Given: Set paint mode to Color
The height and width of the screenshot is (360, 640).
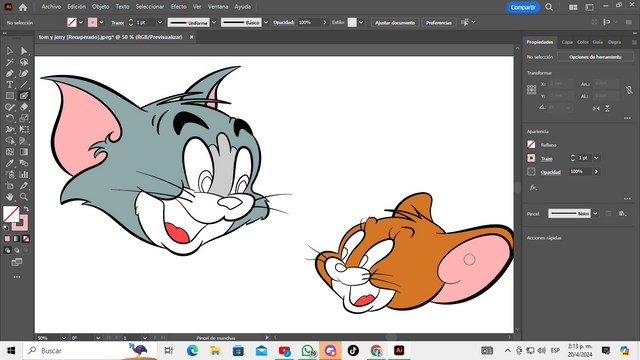Looking at the screenshot, I should pyautogui.click(x=7, y=239).
